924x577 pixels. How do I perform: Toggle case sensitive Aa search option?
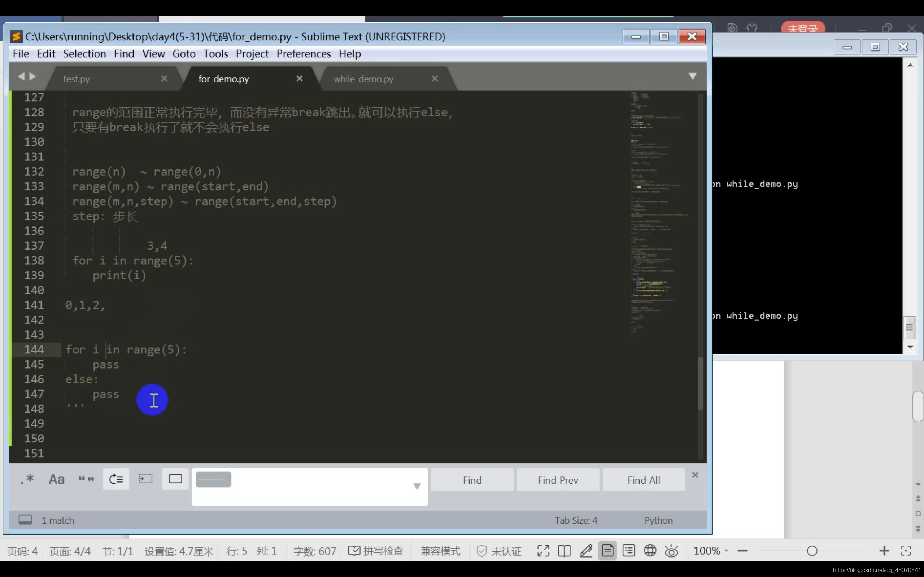pos(57,479)
